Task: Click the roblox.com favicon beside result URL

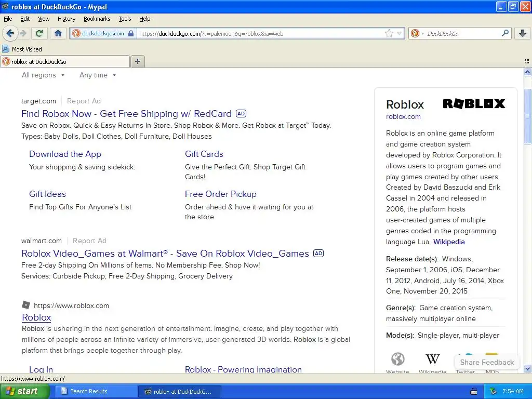Action: (x=26, y=305)
